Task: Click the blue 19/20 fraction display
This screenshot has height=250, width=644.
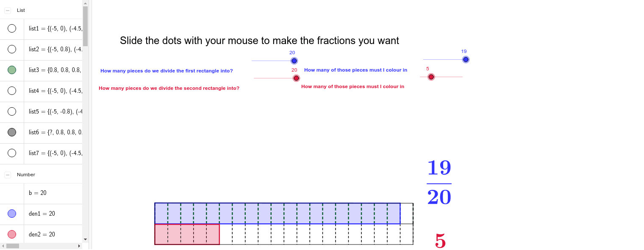Action: (x=439, y=182)
